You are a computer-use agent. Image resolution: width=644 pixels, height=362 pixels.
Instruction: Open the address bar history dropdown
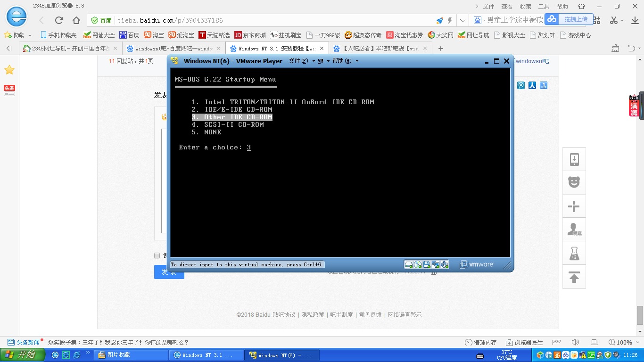(462, 21)
